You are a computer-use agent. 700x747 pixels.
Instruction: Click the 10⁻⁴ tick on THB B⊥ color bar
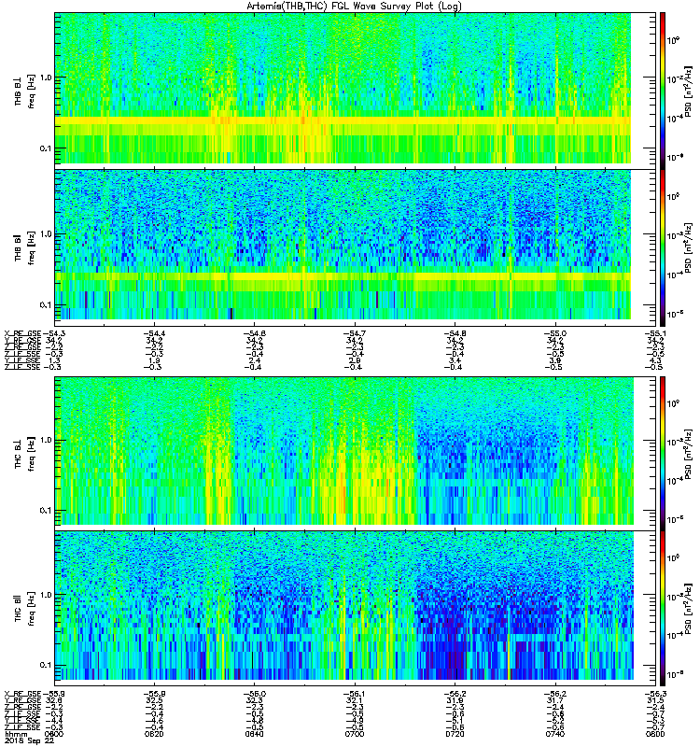pyautogui.click(x=675, y=119)
